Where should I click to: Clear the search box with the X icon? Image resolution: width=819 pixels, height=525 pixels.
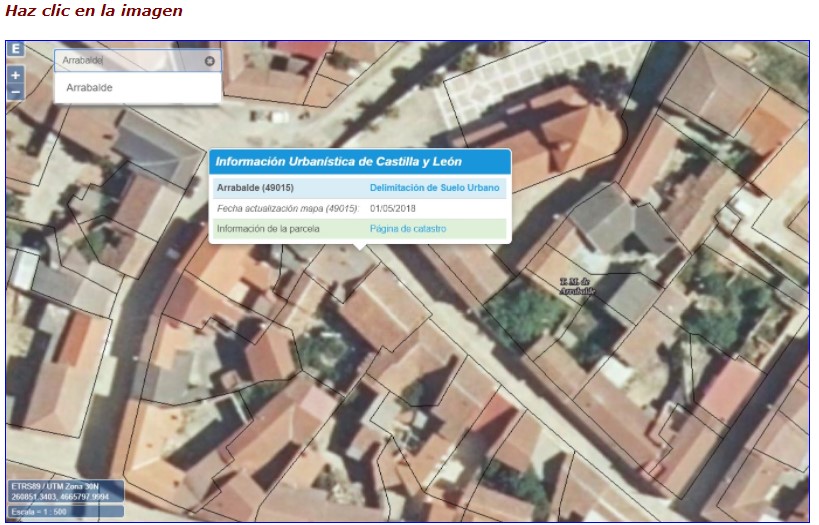210,61
